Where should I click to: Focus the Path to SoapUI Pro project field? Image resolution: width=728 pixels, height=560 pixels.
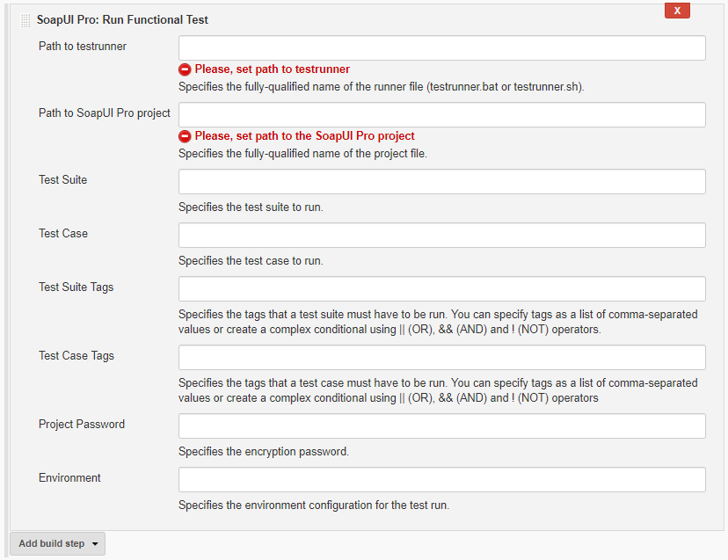click(x=442, y=114)
